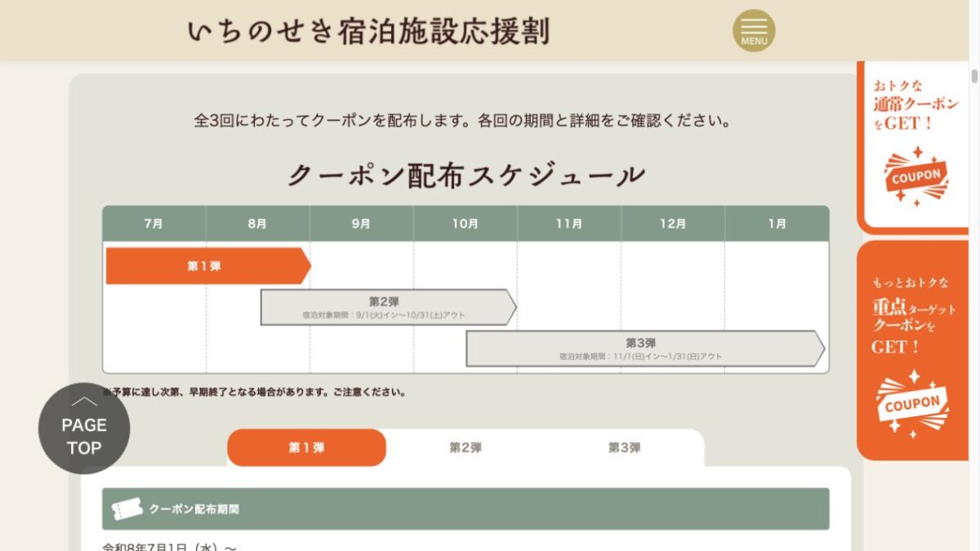The image size is (980, 551).
Task: Open the round MENU hamburger button
Action: click(753, 31)
